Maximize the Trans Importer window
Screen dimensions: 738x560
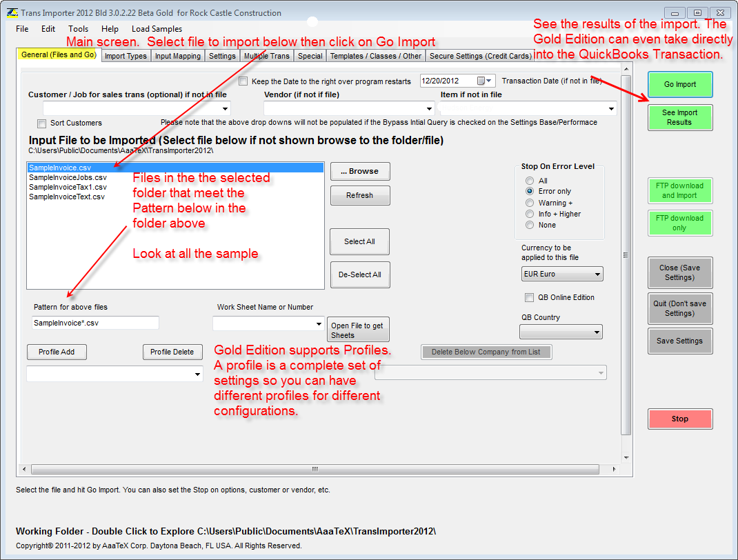[697, 12]
